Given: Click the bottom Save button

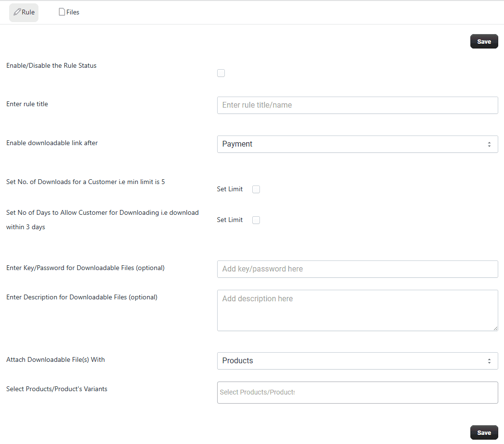Looking at the screenshot, I should pyautogui.click(x=484, y=433).
